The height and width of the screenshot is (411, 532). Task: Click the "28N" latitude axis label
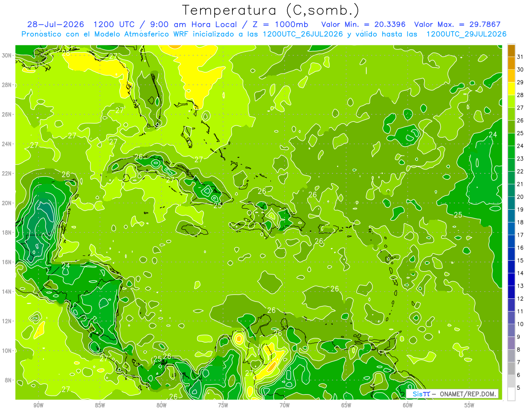[x=8, y=85]
